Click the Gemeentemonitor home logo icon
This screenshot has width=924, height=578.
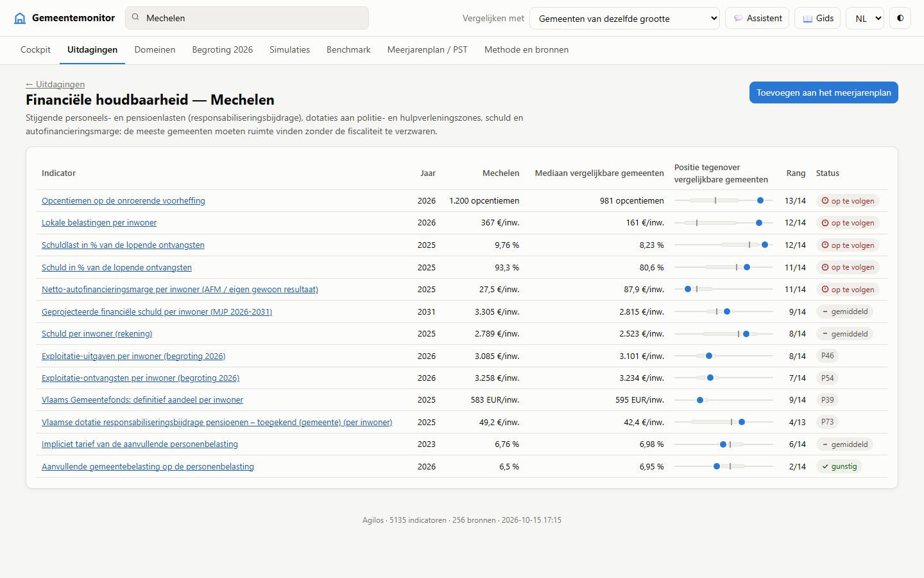click(20, 18)
